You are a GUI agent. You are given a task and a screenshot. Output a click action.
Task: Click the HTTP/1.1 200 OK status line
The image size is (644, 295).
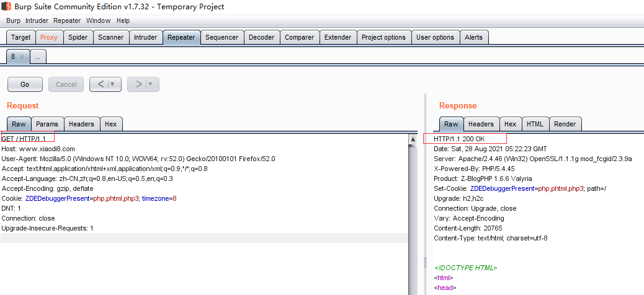(x=459, y=139)
